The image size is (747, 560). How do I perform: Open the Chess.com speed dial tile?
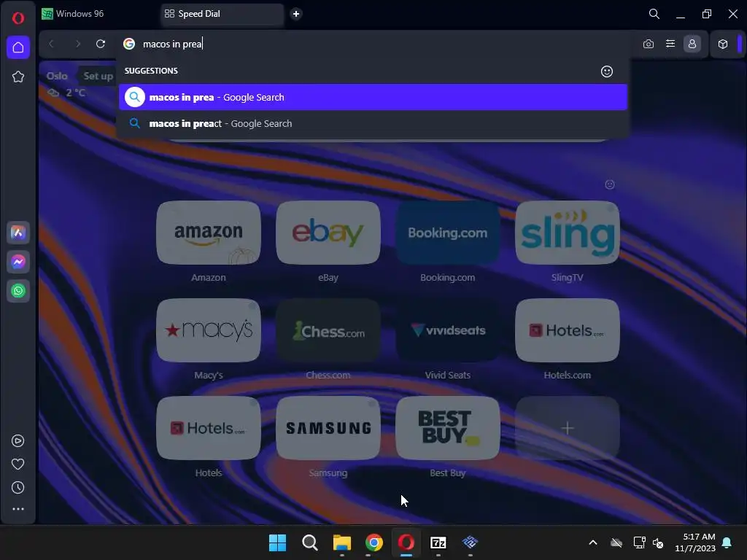[328, 330]
